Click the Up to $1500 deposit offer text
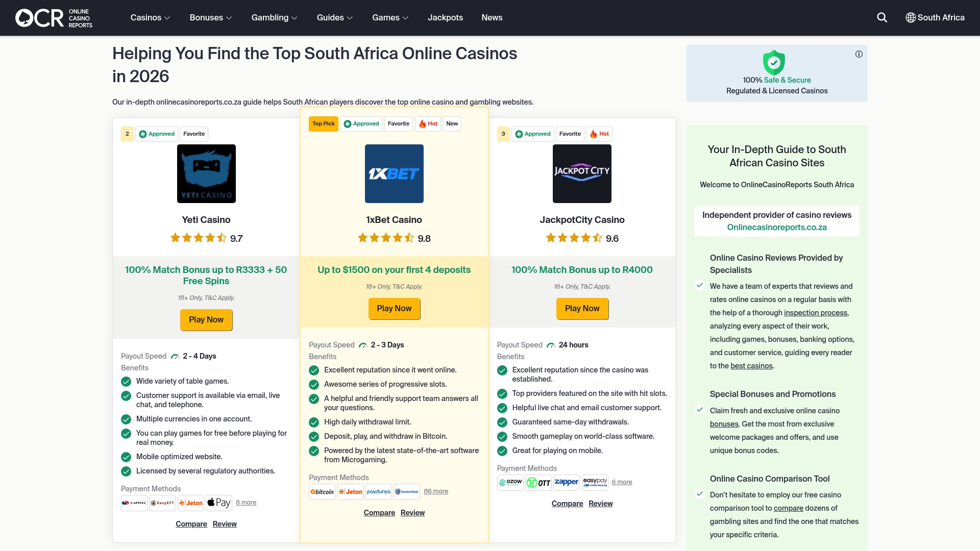Screen dimensions: 980x551 click(394, 270)
